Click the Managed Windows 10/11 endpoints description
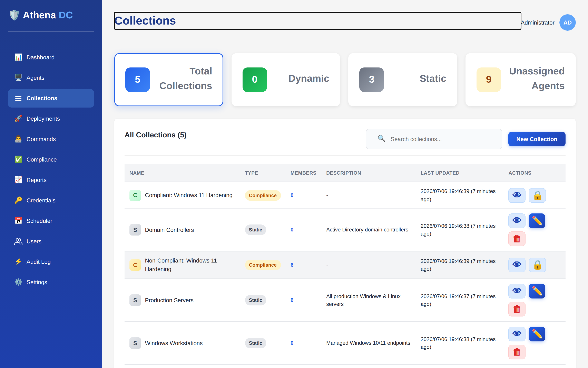Screen dimensions: 588x368 [x=368, y=343]
